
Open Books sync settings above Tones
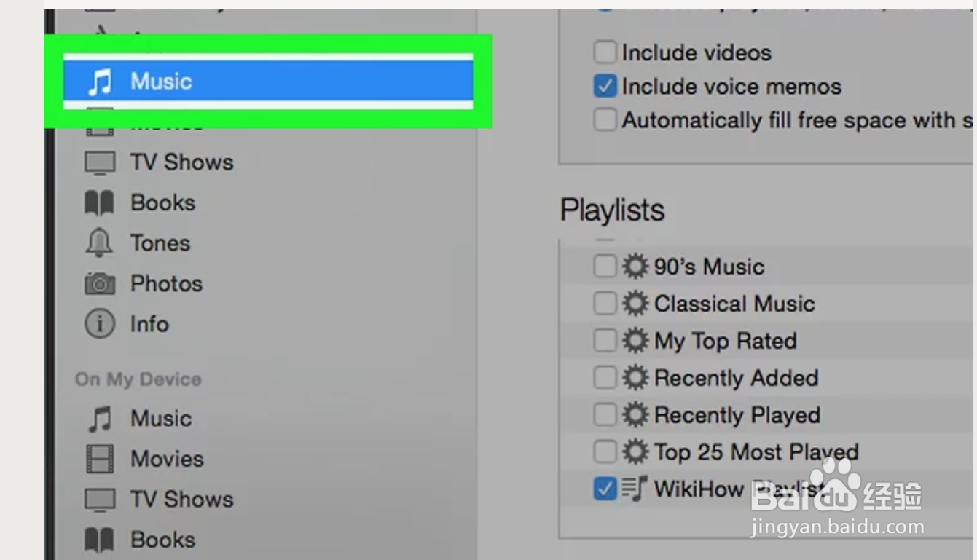pyautogui.click(x=140, y=203)
